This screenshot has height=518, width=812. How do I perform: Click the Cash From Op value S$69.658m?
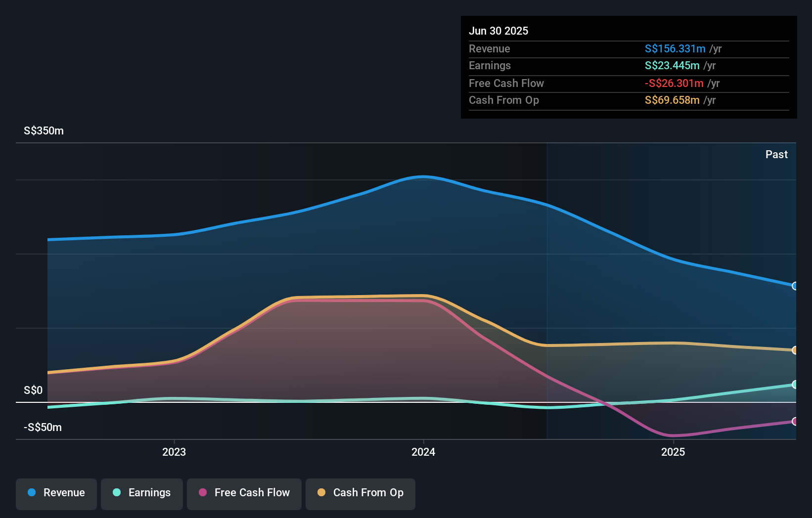click(x=672, y=100)
